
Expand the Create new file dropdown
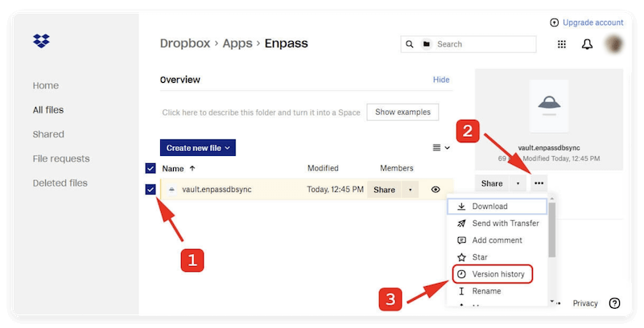(198, 148)
